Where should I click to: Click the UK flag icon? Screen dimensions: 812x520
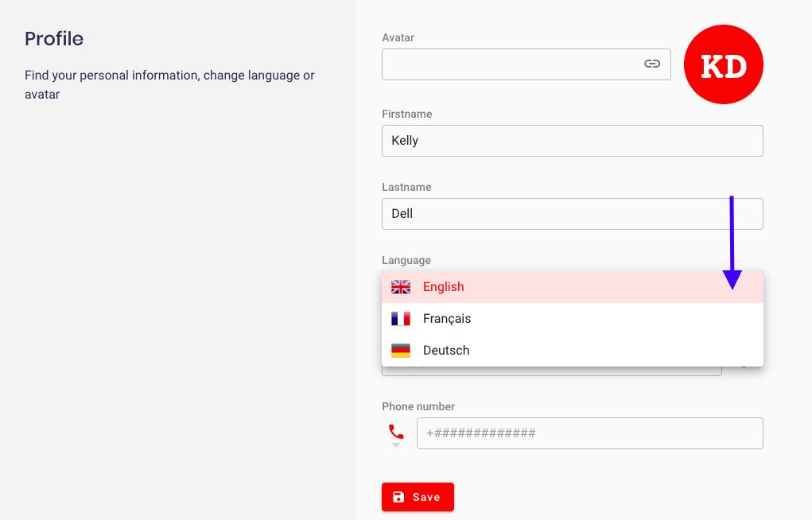click(x=401, y=287)
